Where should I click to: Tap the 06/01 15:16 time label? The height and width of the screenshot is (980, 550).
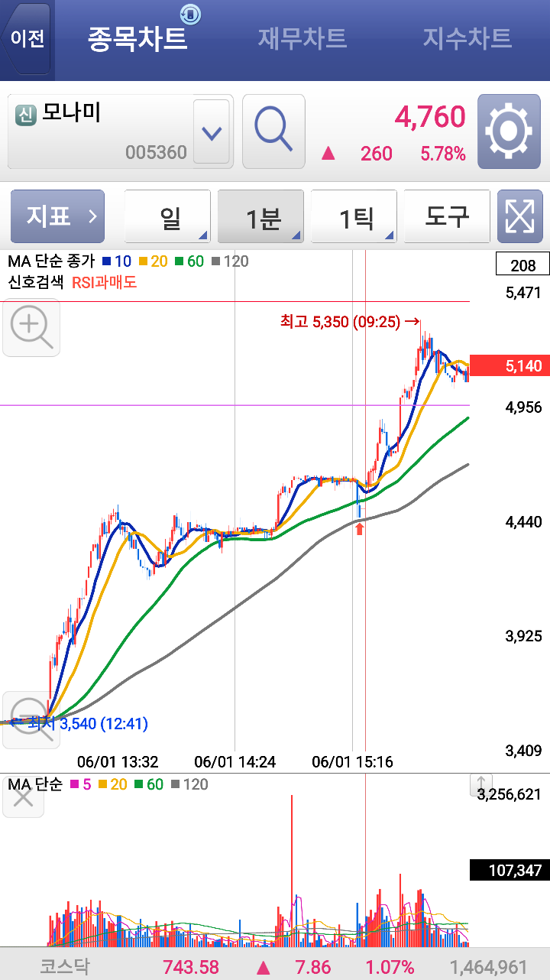(353, 761)
